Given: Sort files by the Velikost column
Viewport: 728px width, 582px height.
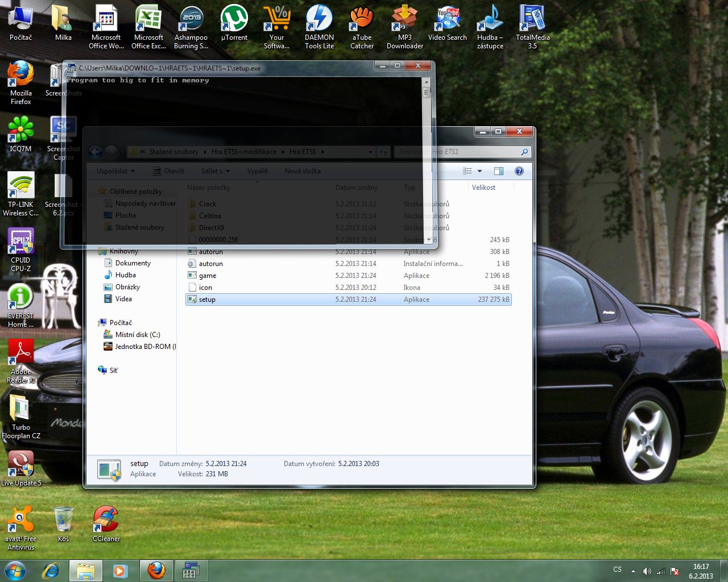Looking at the screenshot, I should pyautogui.click(x=483, y=188).
